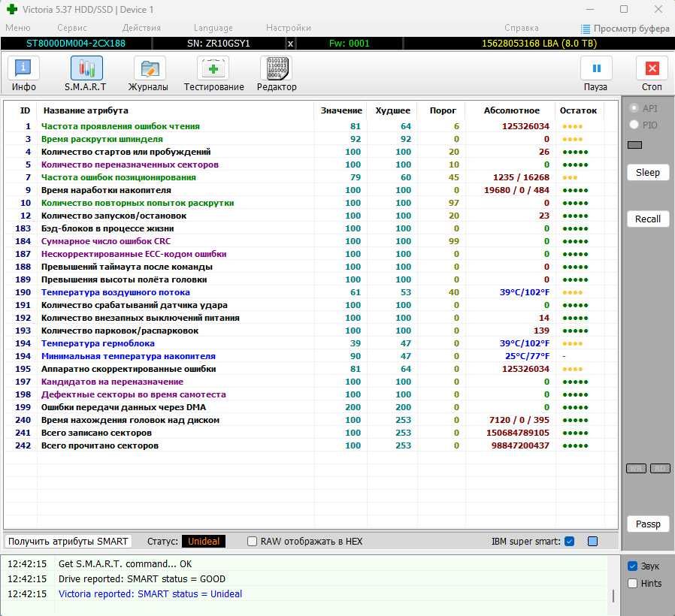Select row Время наработки накопителя
This screenshot has width=675, height=616.
pos(310,190)
